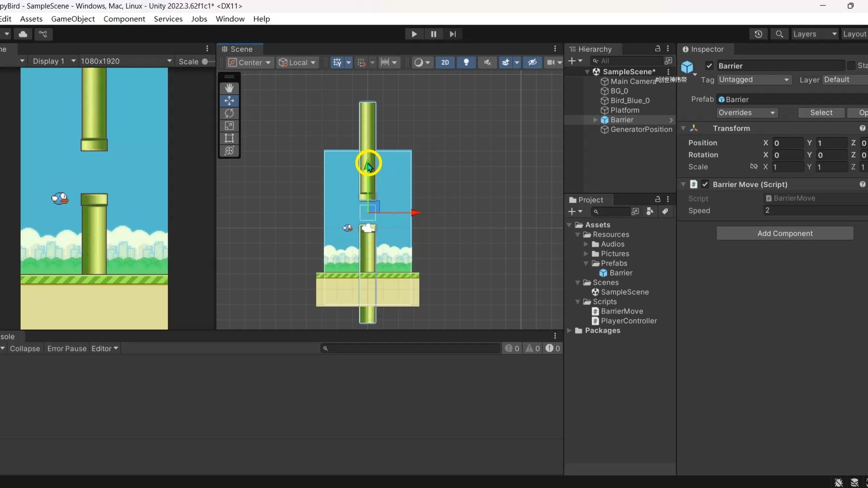The image size is (868, 488).
Task: Uncheck the Barrier active checkbox in Inspector
Action: [x=709, y=66]
